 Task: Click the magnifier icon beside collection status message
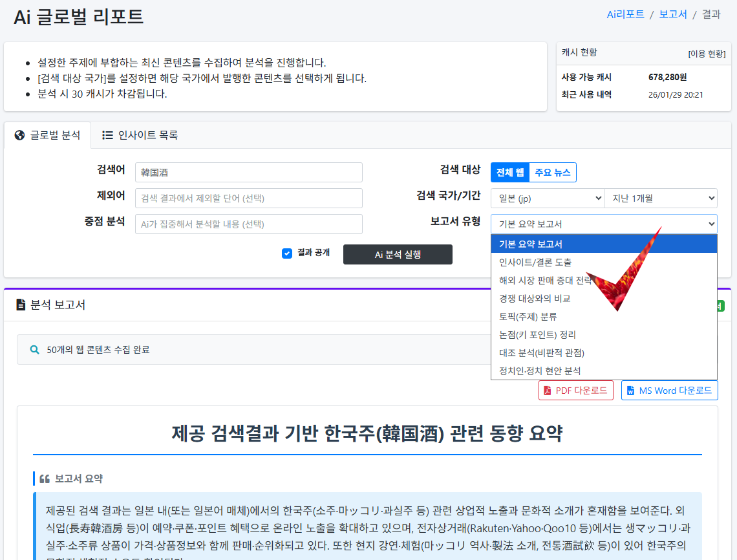tap(34, 349)
